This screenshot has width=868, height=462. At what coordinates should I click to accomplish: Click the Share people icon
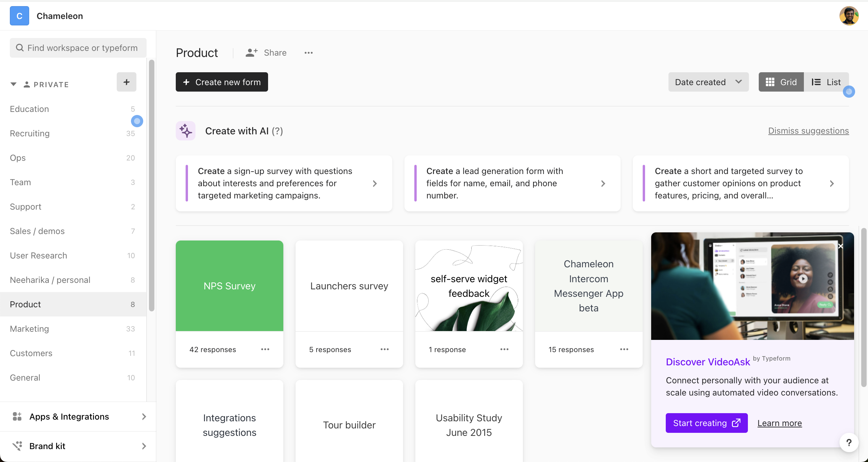pyautogui.click(x=251, y=53)
